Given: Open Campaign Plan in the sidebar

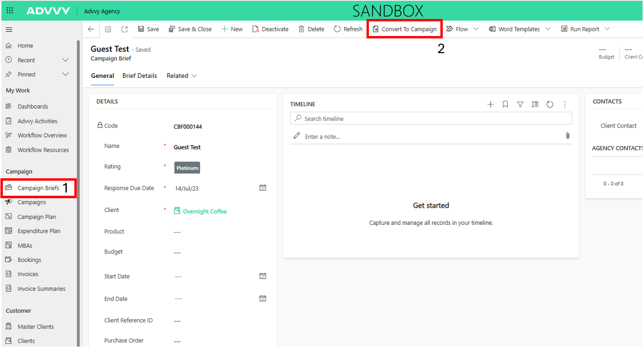Looking at the screenshot, I should point(37,217).
